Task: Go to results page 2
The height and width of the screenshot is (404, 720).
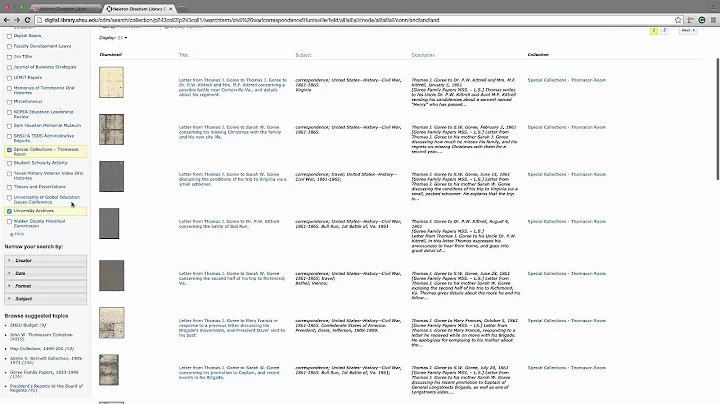Action: [x=664, y=30]
